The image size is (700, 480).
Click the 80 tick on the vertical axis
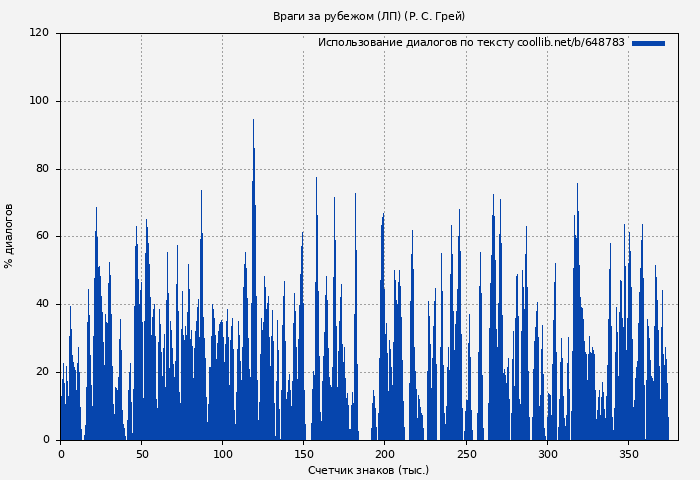[x=41, y=169]
